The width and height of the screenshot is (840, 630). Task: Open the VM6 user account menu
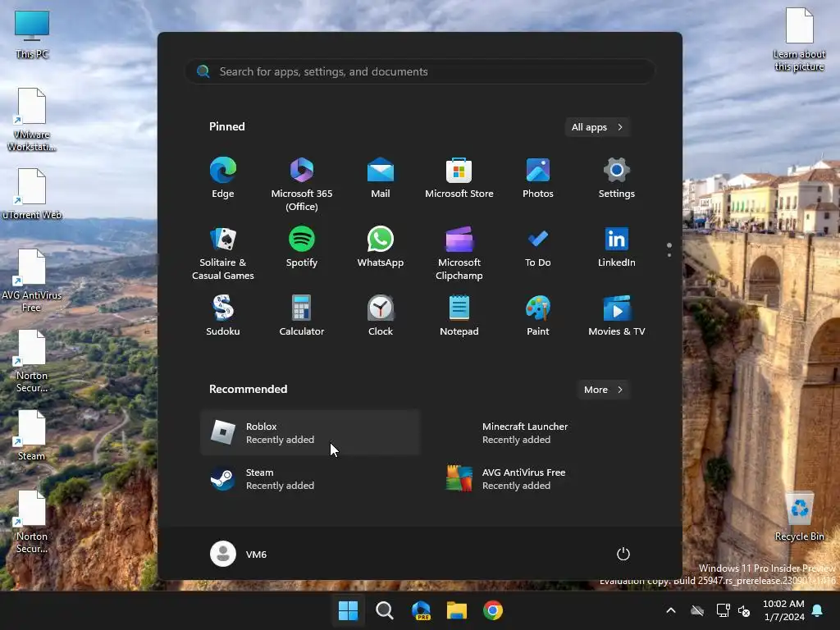click(x=239, y=554)
